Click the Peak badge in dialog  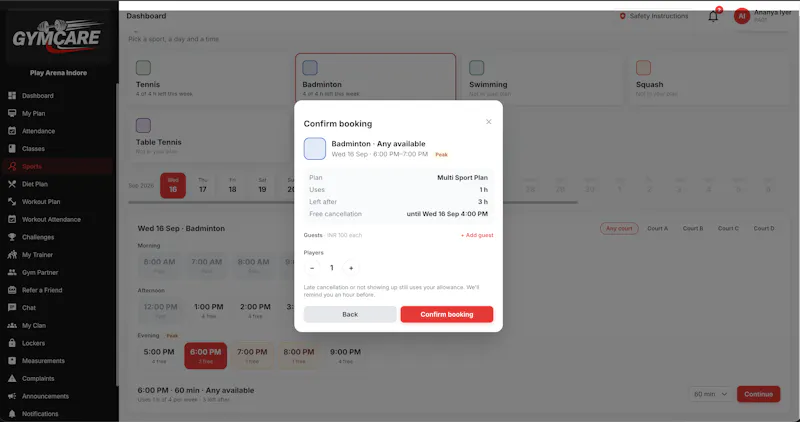point(441,155)
